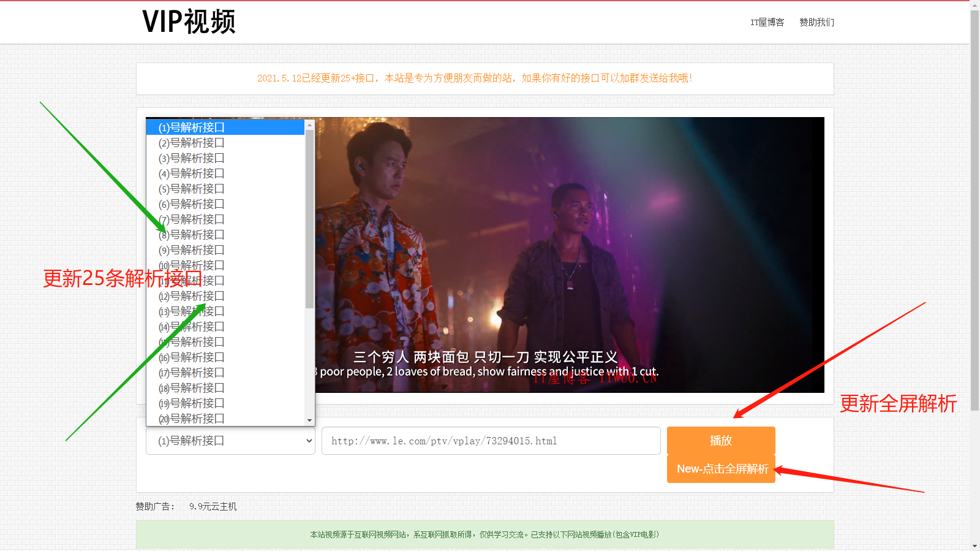Image resolution: width=980 pixels, height=551 pixels.
Task: Click the page scrollbar thumb
Action: [974, 210]
